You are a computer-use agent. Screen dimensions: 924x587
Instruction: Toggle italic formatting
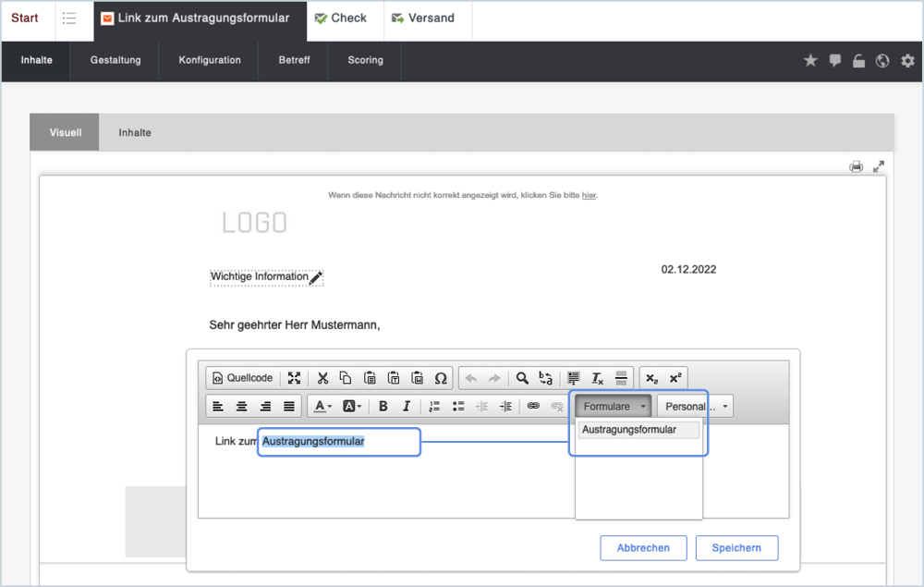[x=406, y=406]
